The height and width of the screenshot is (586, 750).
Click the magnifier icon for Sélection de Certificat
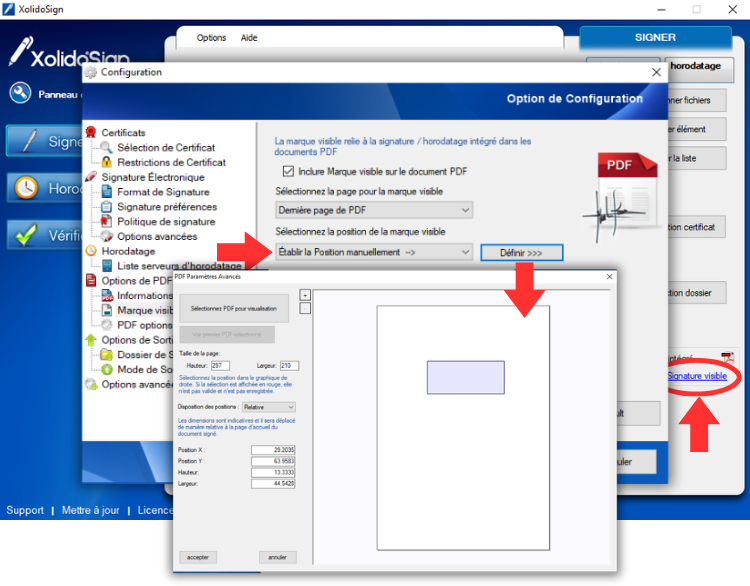coord(107,147)
